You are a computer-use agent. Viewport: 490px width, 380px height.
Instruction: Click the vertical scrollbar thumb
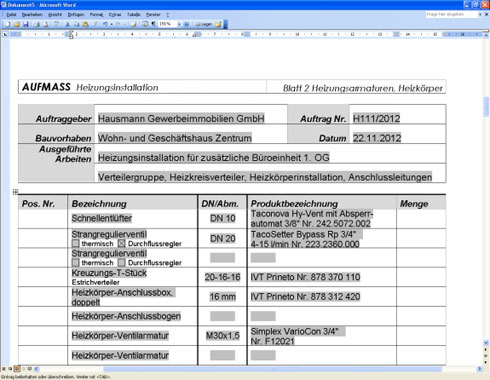486,106
